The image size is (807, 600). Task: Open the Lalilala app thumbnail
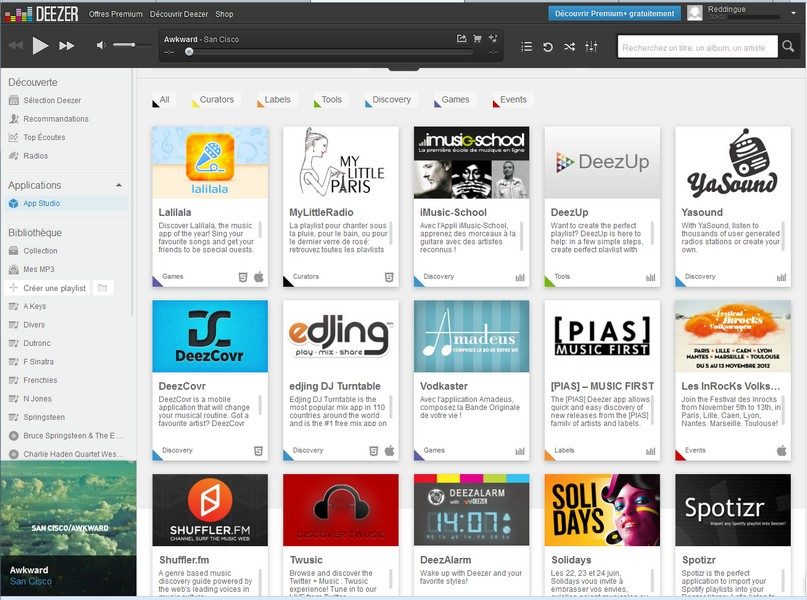point(209,163)
